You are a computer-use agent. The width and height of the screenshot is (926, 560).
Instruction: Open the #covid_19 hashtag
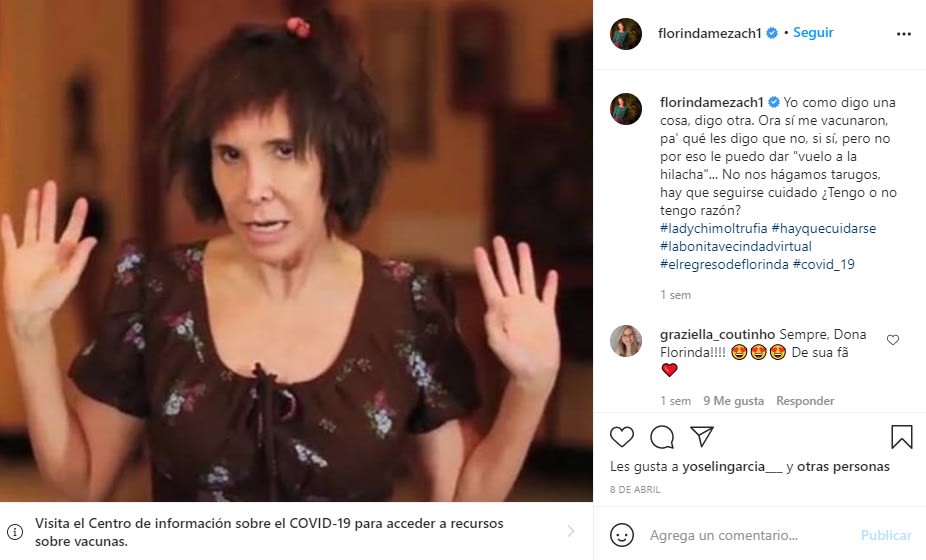(823, 264)
